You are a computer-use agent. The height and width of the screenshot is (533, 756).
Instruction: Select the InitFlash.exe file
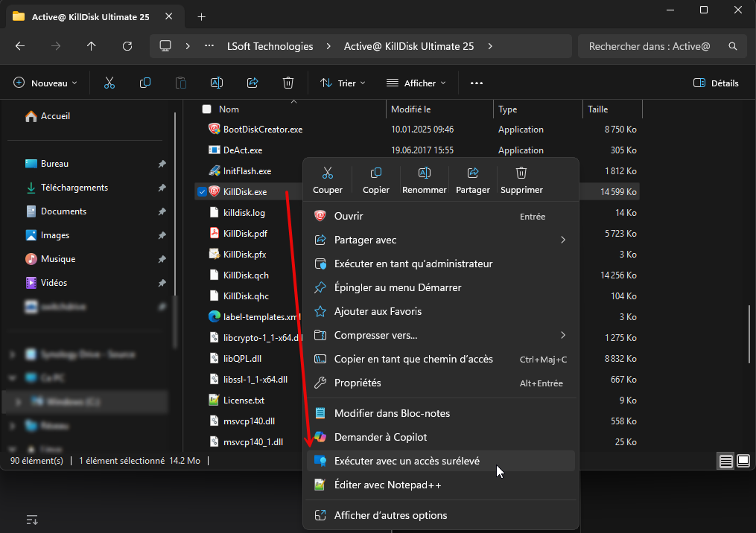tap(247, 171)
